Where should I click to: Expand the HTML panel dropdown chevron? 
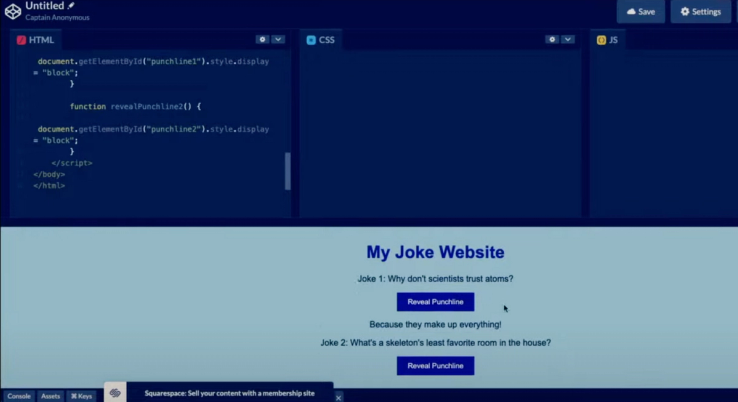(278, 40)
